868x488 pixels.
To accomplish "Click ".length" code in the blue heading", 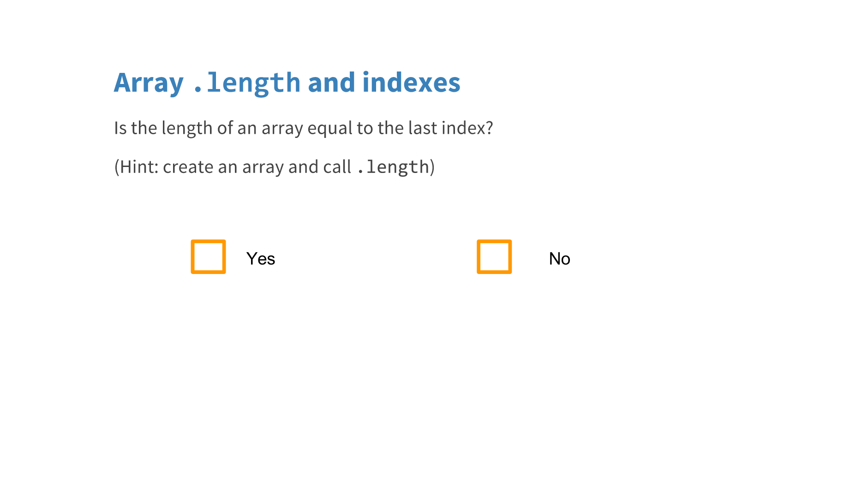I will click(247, 83).
